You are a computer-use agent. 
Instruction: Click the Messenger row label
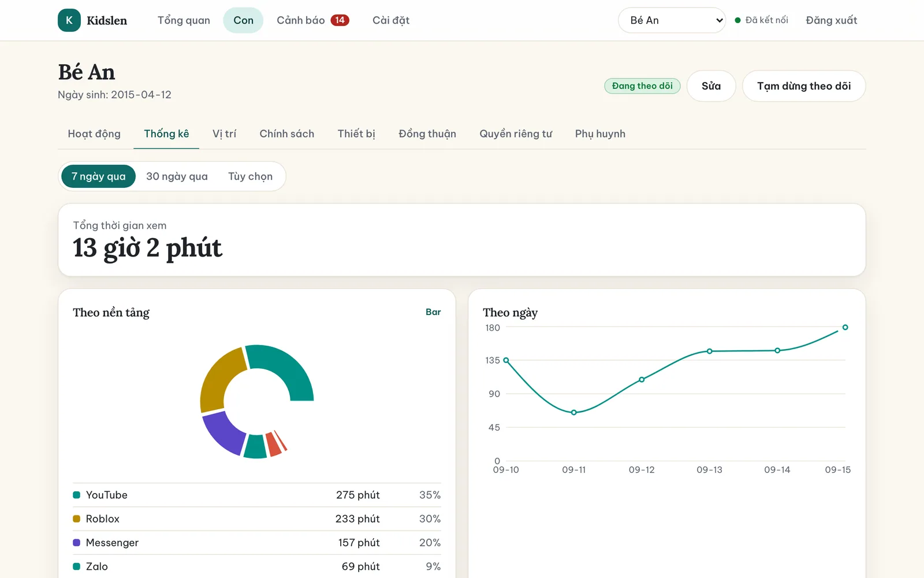coord(112,543)
